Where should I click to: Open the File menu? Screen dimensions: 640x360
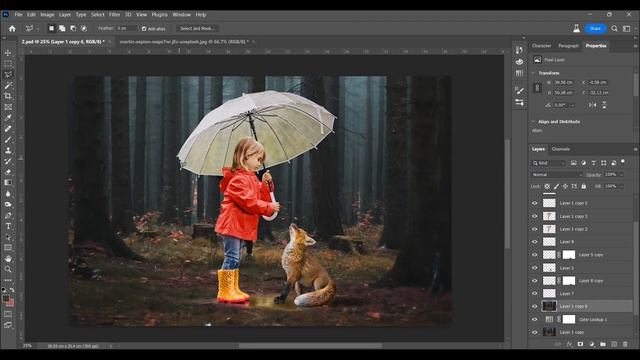pos(18,14)
